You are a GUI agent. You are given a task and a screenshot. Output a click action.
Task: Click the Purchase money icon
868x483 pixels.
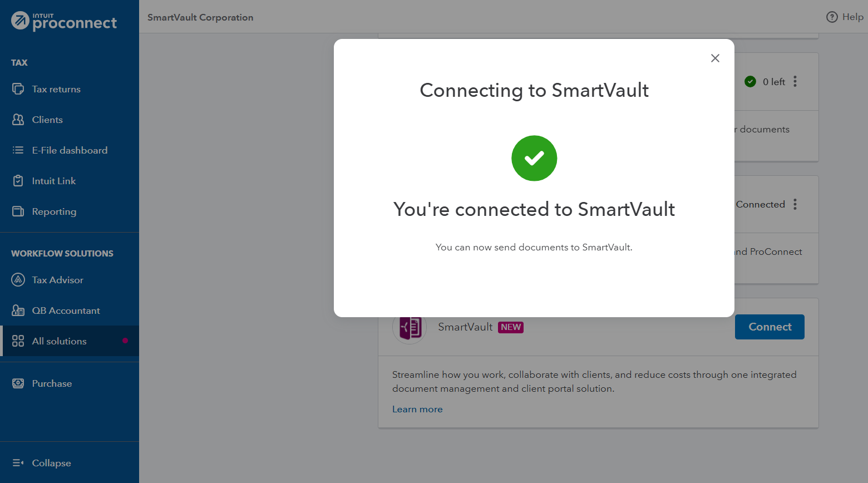(x=18, y=383)
